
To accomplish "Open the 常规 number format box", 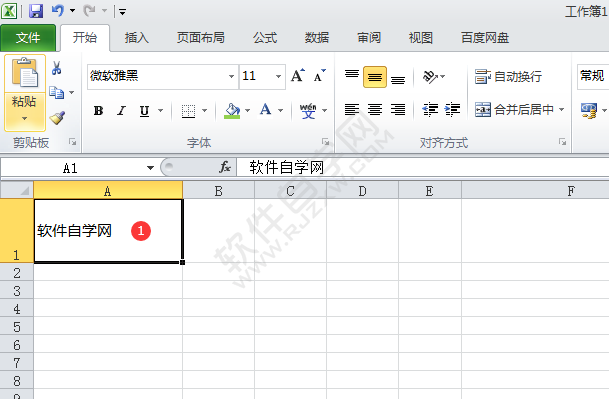I will pyautogui.click(x=593, y=76).
